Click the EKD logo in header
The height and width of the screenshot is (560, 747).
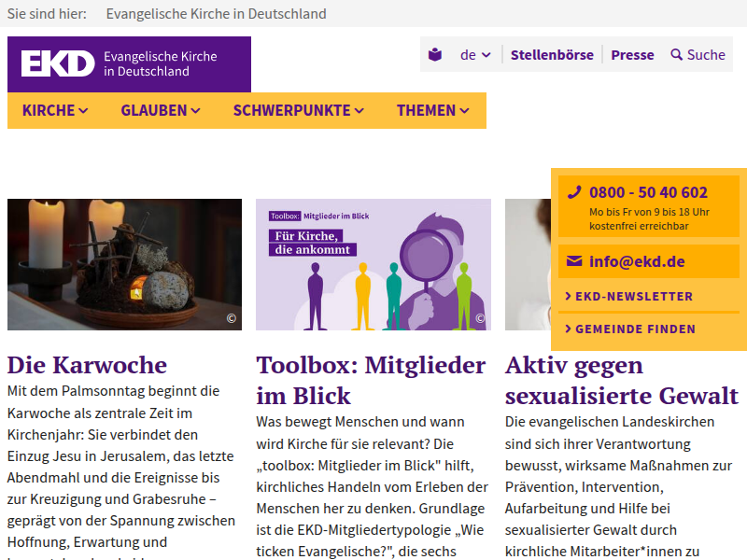58,63
